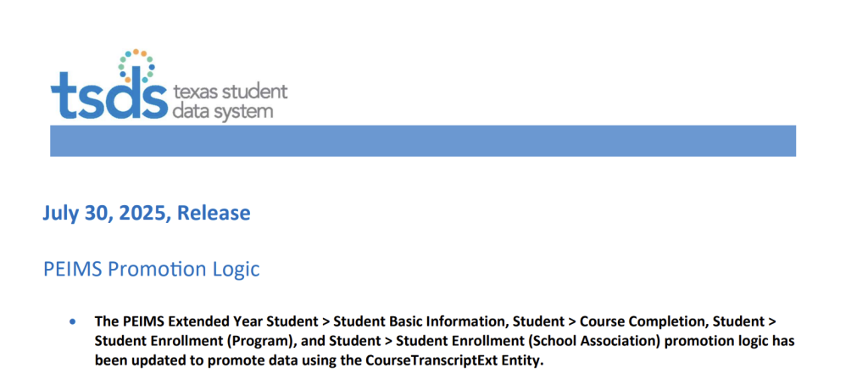Click the tsds logo lettering
Screen dimensions: 868x385
pyautogui.click(x=108, y=93)
